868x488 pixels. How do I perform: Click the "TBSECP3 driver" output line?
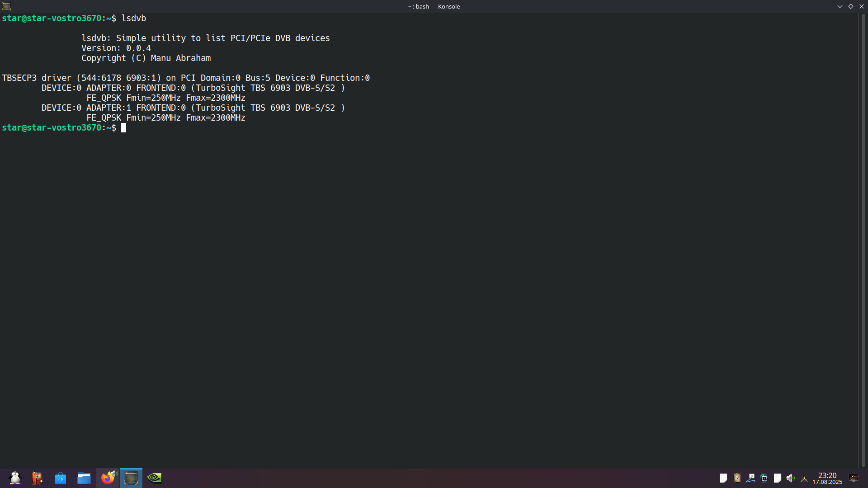(x=186, y=78)
